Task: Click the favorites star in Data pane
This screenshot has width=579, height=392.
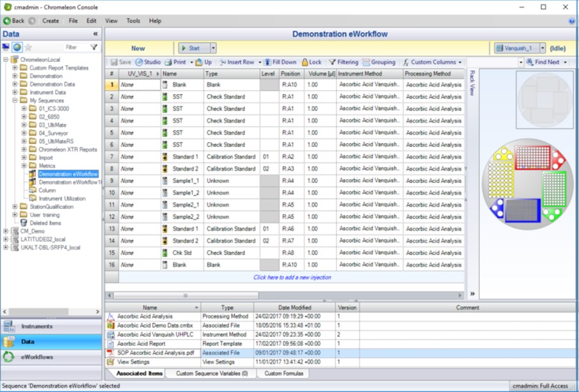Action: point(29,47)
